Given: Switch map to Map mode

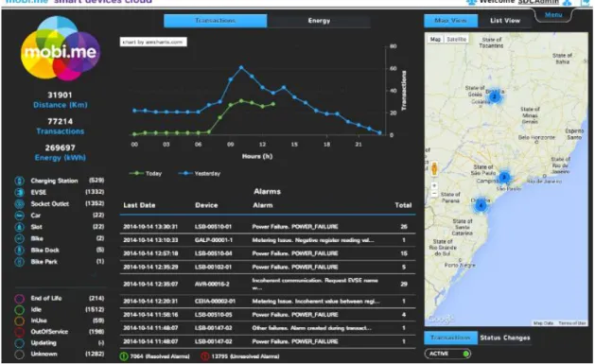Looking at the screenshot, I should (x=436, y=39).
